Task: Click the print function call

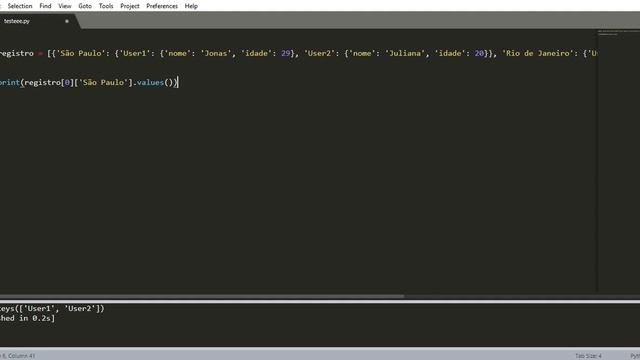Action: pyautogui.click(x=10, y=82)
